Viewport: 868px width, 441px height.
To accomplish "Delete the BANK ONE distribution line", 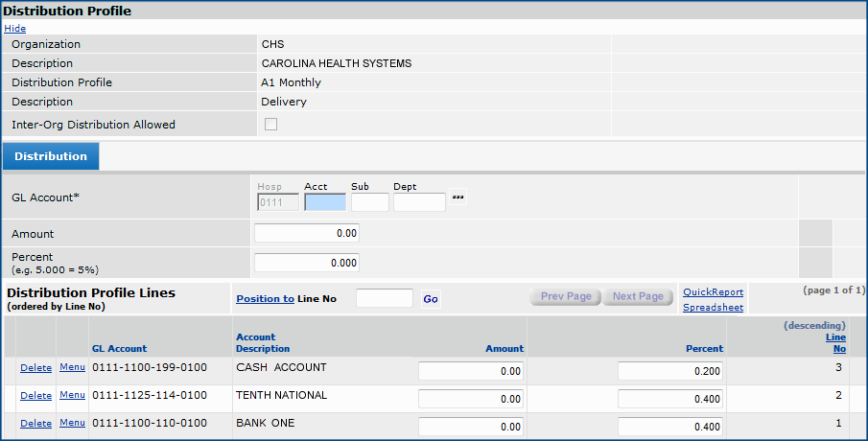I will click(x=35, y=423).
